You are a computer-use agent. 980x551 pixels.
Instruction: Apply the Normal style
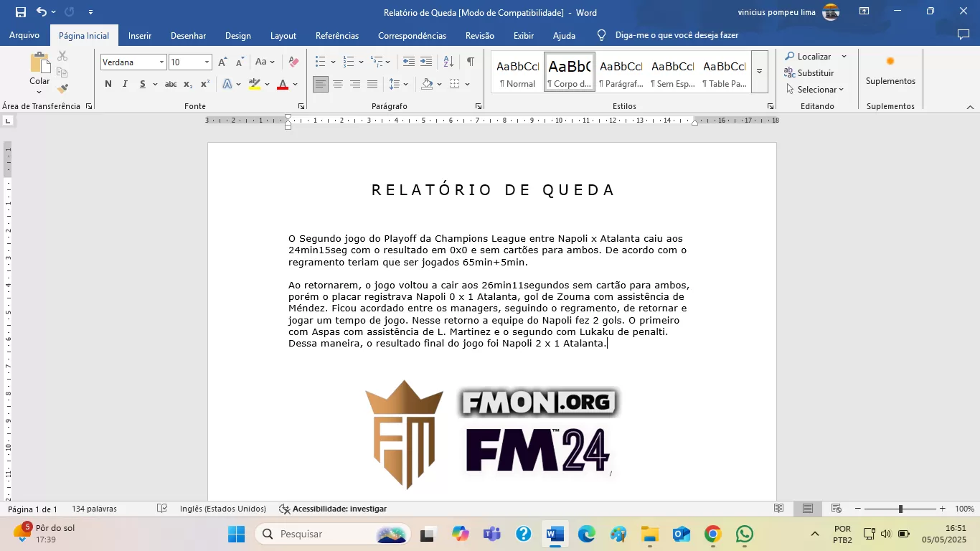[518, 72]
